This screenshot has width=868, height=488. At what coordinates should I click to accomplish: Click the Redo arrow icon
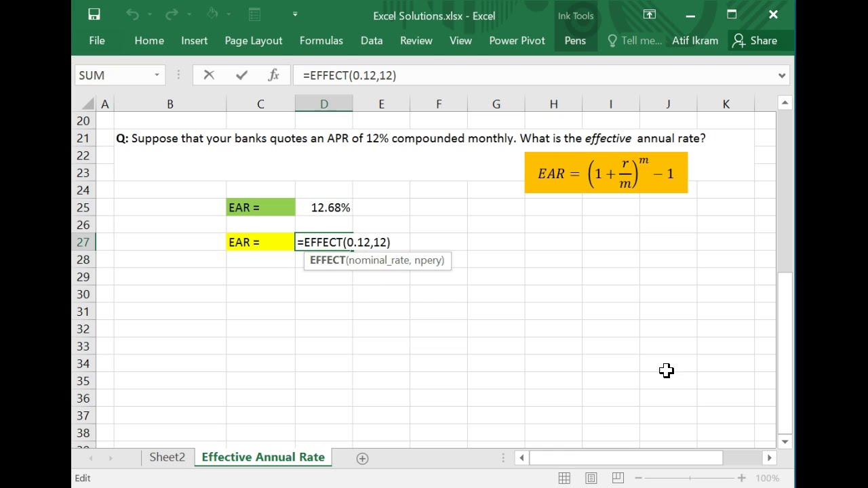172,14
